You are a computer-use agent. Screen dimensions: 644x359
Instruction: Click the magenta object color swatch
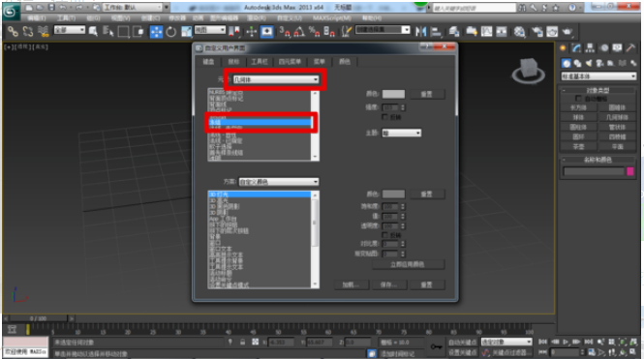(630, 171)
